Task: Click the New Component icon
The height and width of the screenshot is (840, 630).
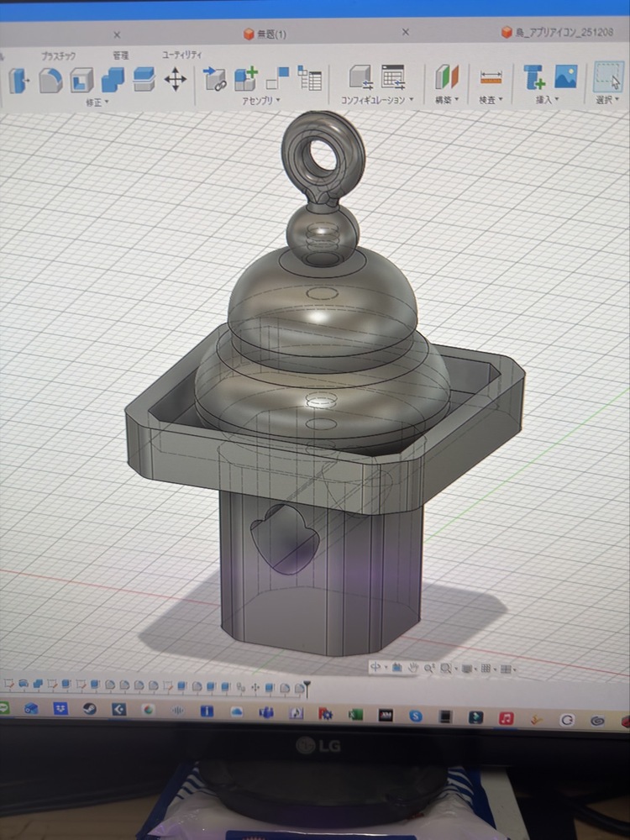Action: coord(245,80)
